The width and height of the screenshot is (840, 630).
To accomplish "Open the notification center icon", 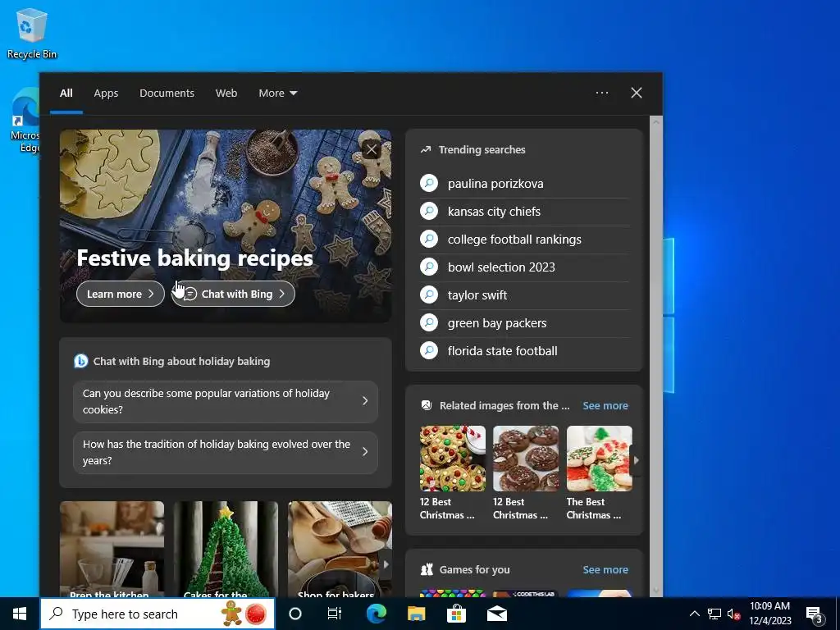I will (x=815, y=614).
